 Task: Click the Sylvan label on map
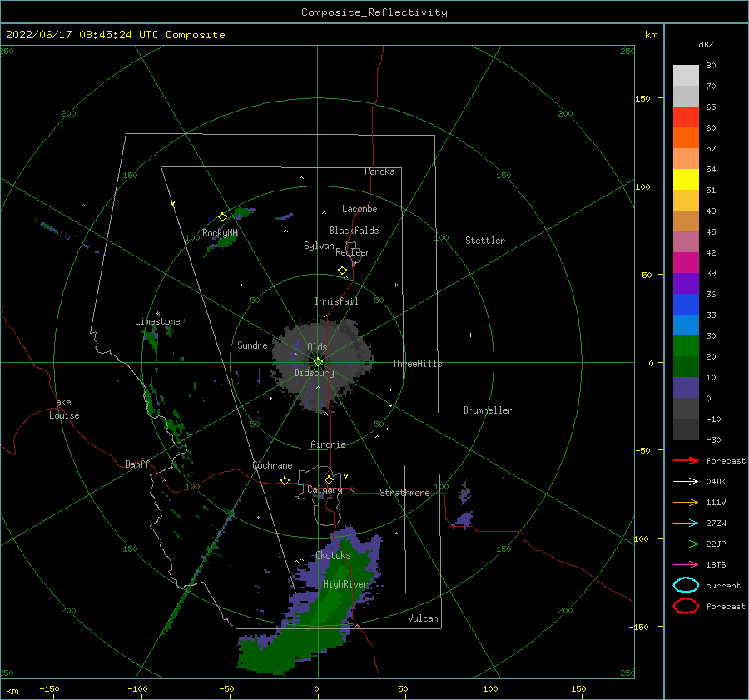click(x=319, y=246)
